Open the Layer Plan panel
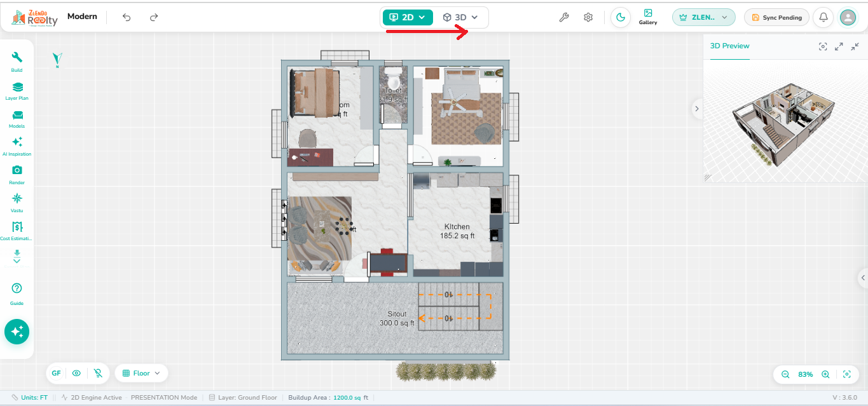868x406 pixels. [x=17, y=91]
